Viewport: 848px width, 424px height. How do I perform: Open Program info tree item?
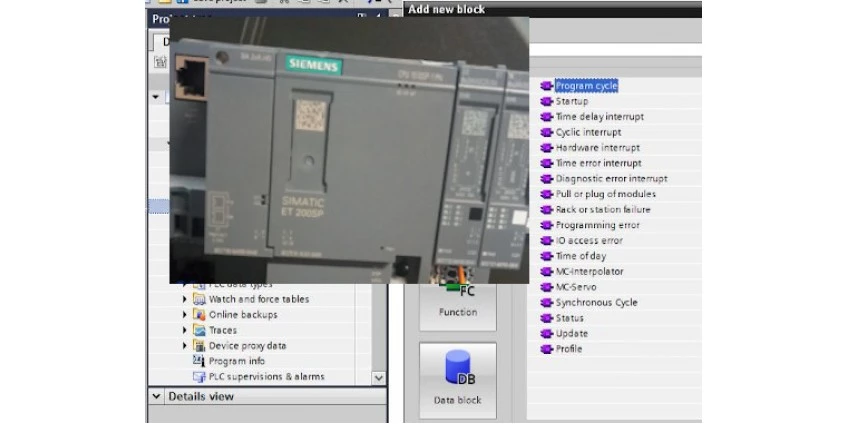pyautogui.click(x=237, y=361)
